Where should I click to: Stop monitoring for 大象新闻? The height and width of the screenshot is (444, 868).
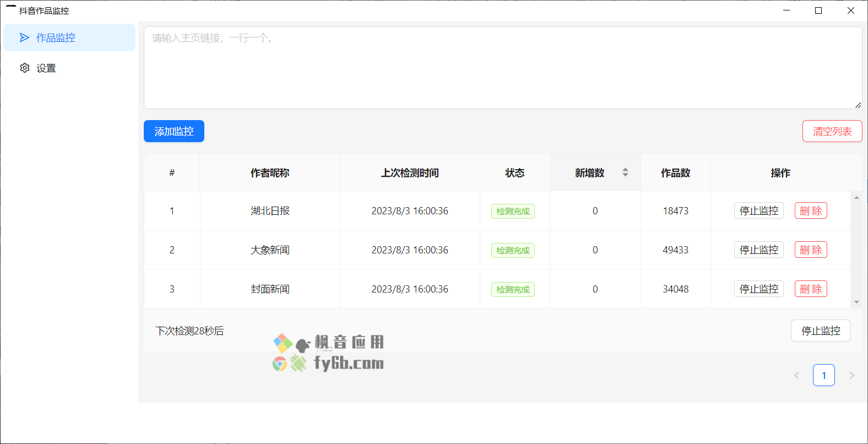[759, 250]
